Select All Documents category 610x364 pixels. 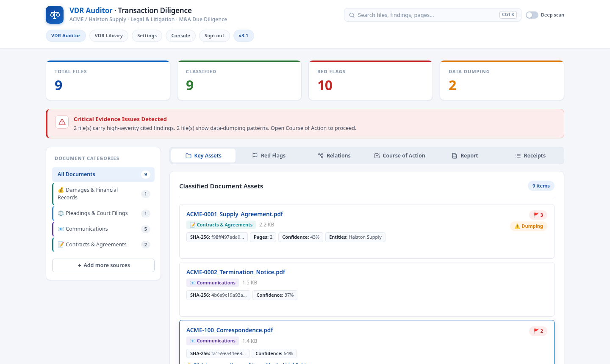click(x=103, y=174)
